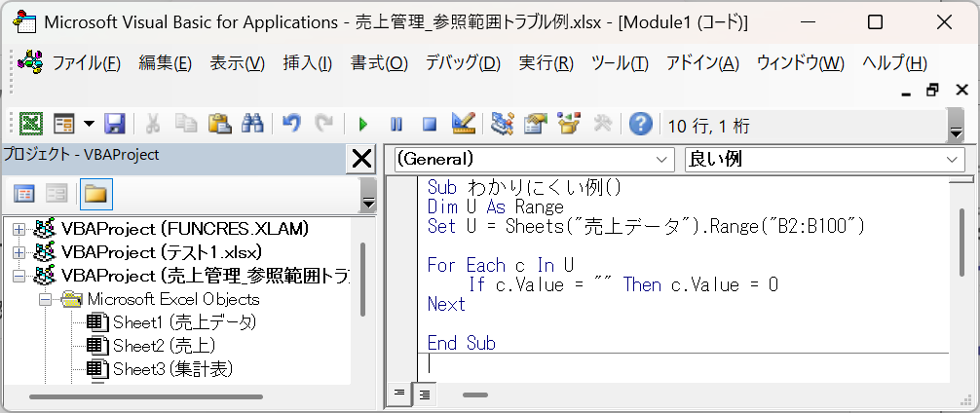Switch to Full Module View button
Viewport: 980px width, 413px height.
425,394
